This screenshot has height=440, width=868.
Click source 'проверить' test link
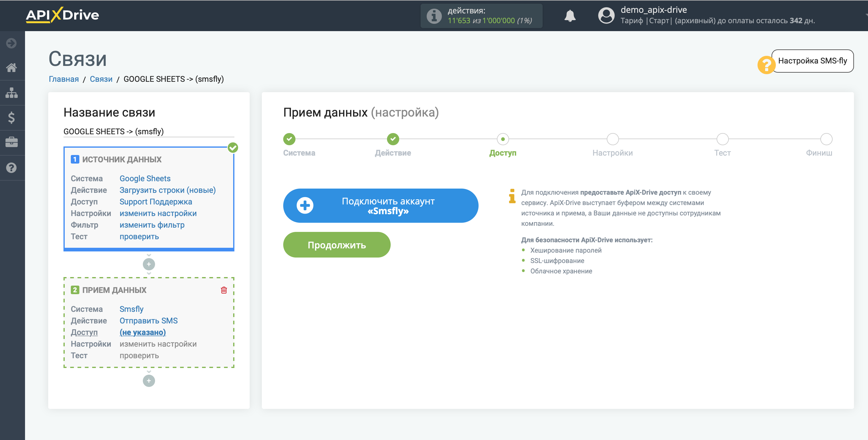pos(139,236)
